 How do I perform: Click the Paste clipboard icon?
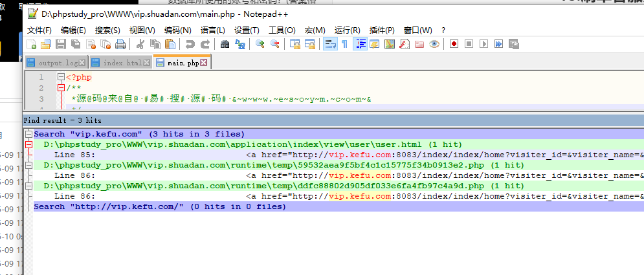click(170, 44)
